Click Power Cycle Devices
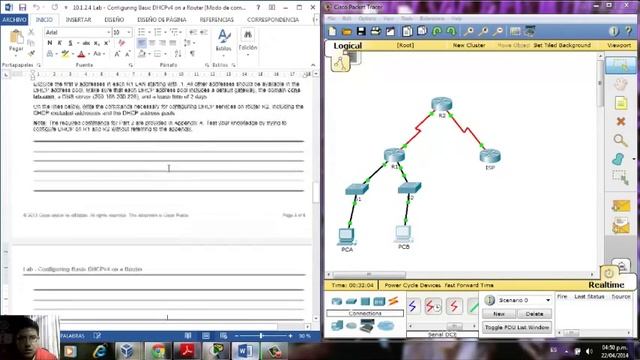The height and width of the screenshot is (360, 640). (412, 285)
